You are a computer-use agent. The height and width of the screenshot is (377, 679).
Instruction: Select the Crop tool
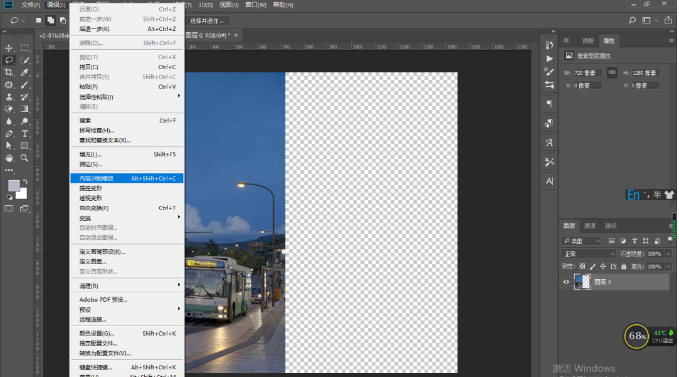click(9, 72)
